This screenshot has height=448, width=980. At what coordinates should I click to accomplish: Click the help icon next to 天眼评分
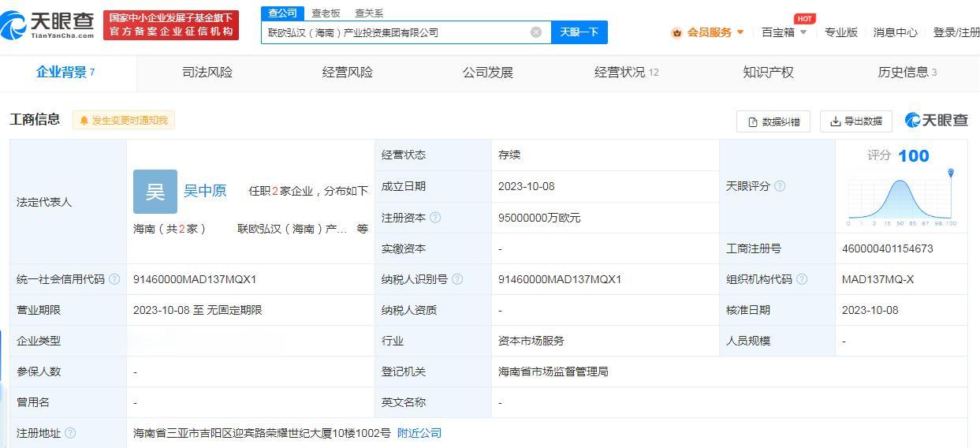click(x=780, y=186)
